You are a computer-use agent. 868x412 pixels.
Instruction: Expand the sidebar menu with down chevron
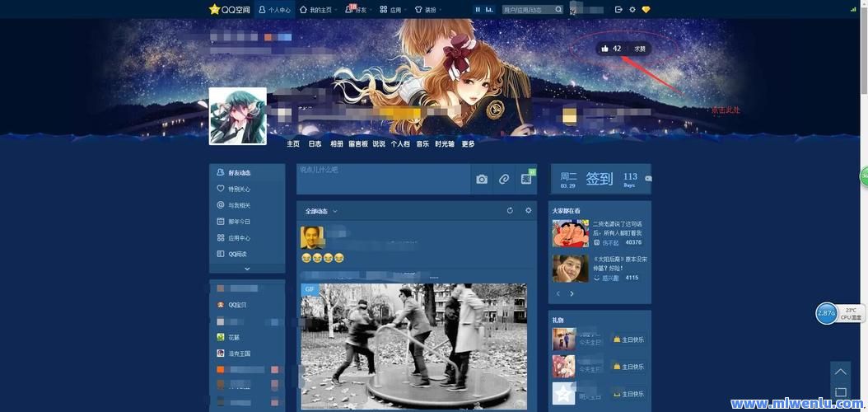tap(247, 269)
